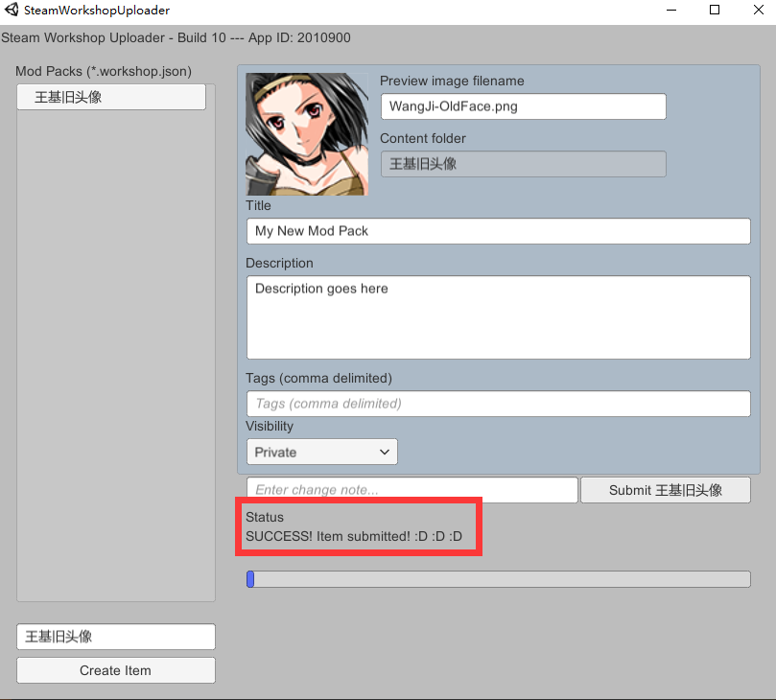The image size is (776, 700).
Task: Click the Preview image filename label
Action: pos(452,82)
